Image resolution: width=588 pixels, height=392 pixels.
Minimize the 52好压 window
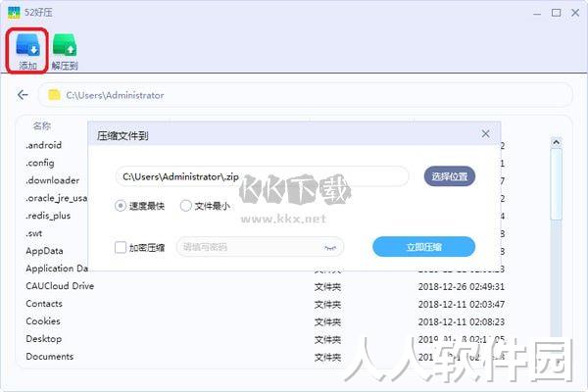pyautogui.click(x=537, y=13)
